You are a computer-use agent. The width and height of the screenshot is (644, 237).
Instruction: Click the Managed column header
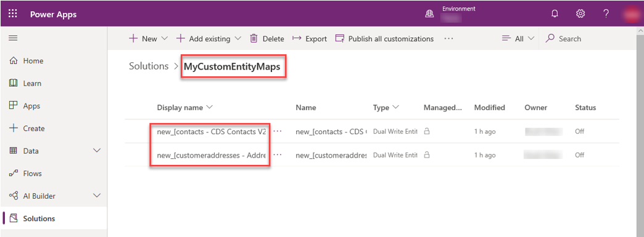(x=443, y=108)
